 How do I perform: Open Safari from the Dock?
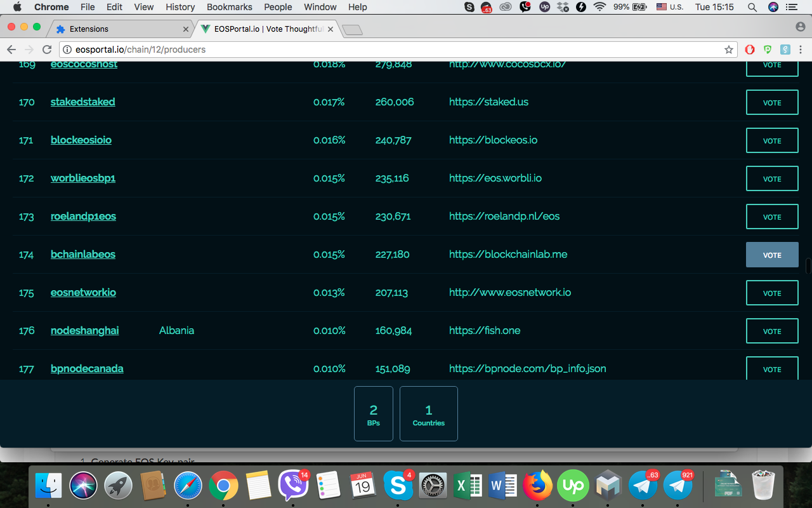tap(188, 486)
